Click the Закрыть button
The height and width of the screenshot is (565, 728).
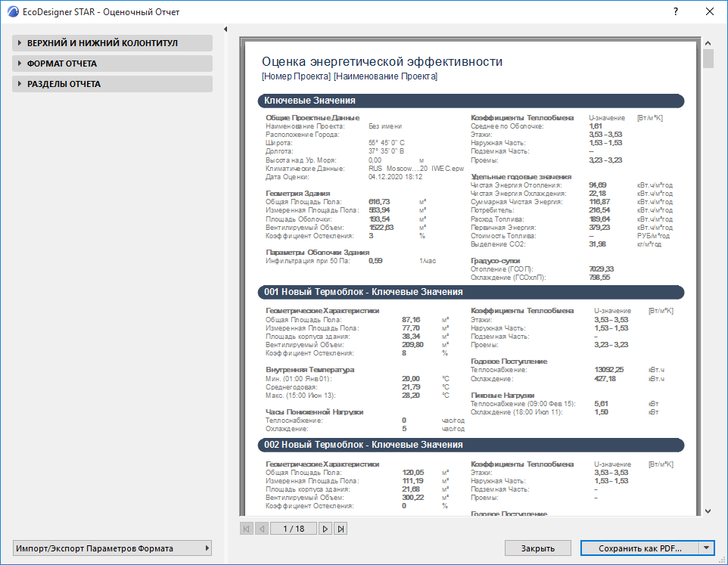(537, 548)
